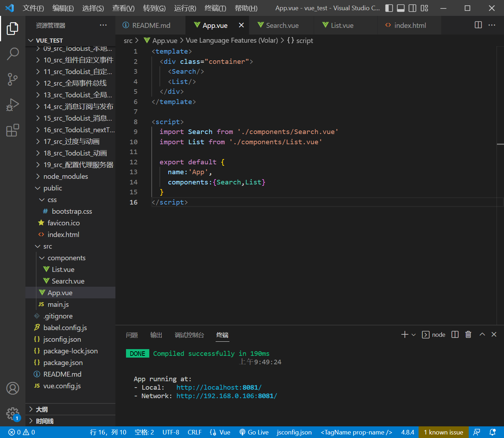
Task: Switch to the Search.vue tab
Action: [x=282, y=25]
